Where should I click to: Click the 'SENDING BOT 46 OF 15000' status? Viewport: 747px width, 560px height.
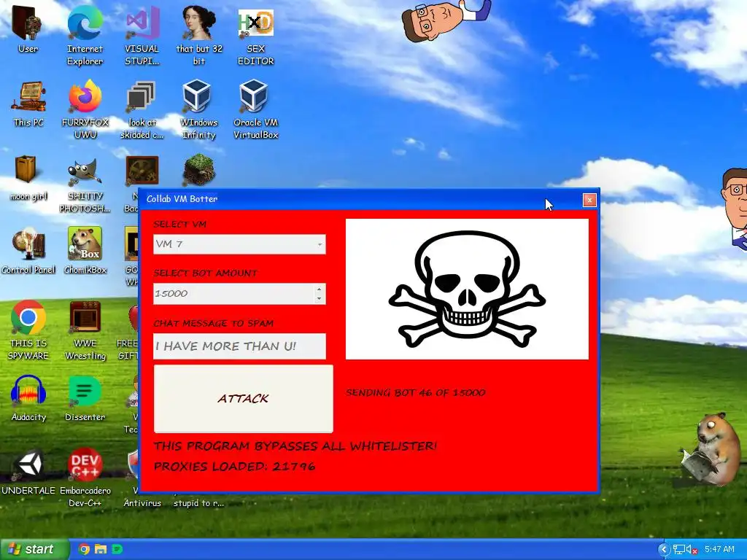pos(415,392)
